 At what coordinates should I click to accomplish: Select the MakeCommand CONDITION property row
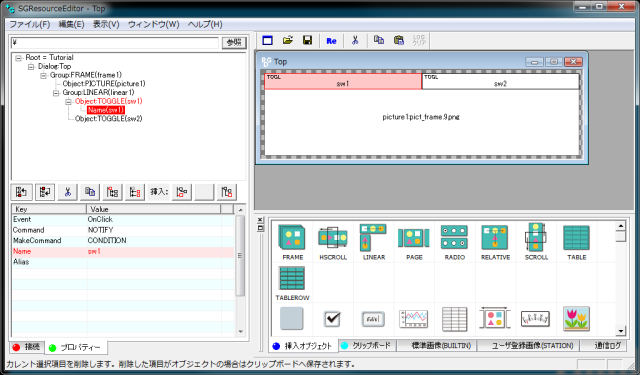123,241
